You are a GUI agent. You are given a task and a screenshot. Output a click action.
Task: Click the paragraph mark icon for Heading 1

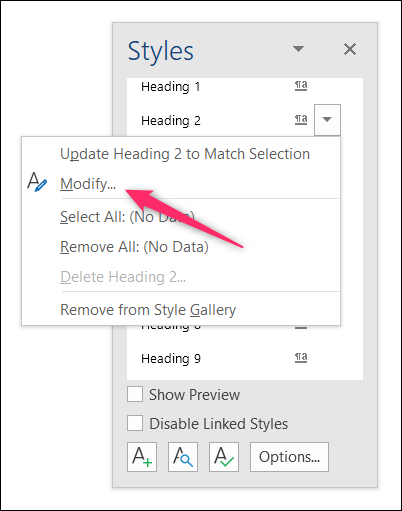pos(301,86)
